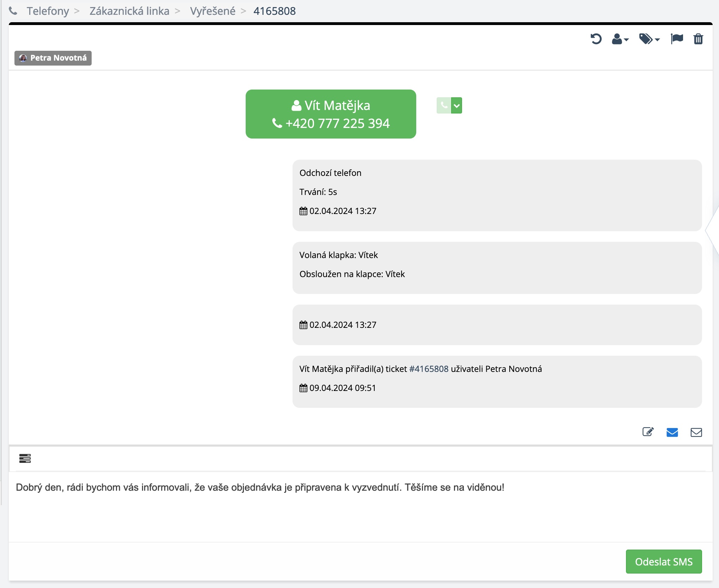Click the phone icon beside Telefony breadcrumb
The image size is (719, 588).
click(x=13, y=11)
